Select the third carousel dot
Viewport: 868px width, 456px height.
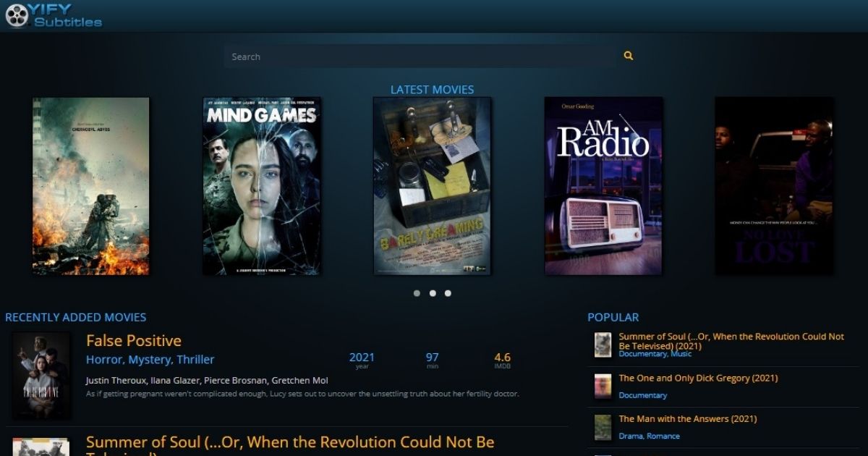[446, 294]
